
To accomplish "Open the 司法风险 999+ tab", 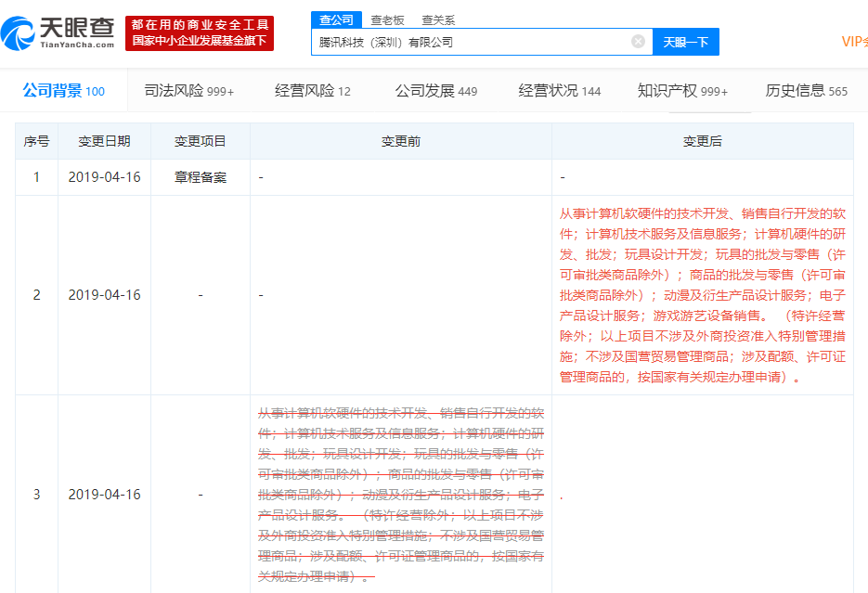I will (x=188, y=91).
